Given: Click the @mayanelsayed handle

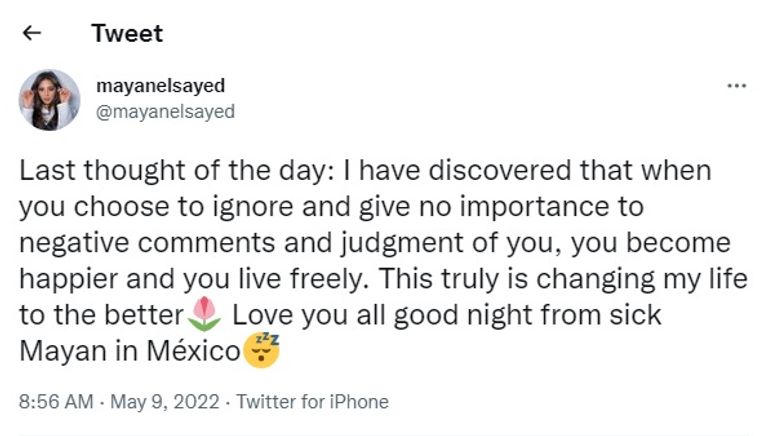Looking at the screenshot, I should (165, 111).
